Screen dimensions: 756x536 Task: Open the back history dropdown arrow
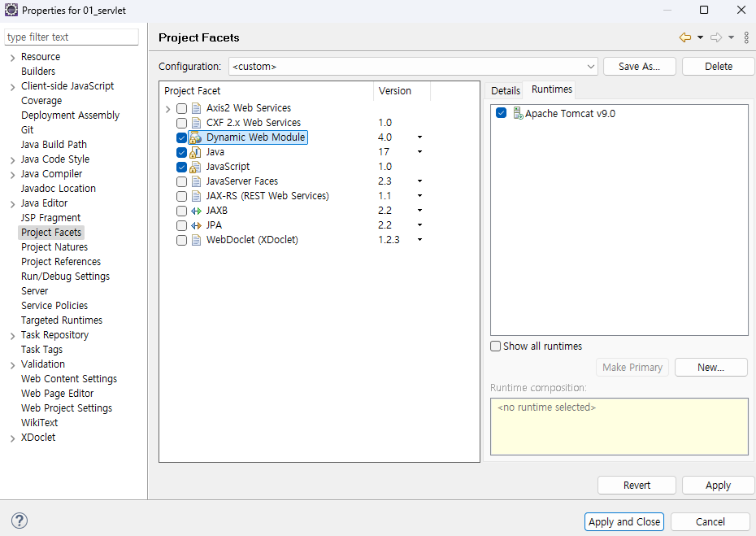click(x=700, y=37)
